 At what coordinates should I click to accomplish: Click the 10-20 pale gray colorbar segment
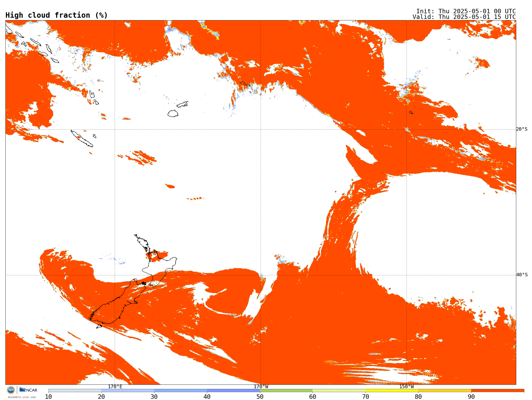(x=75, y=391)
